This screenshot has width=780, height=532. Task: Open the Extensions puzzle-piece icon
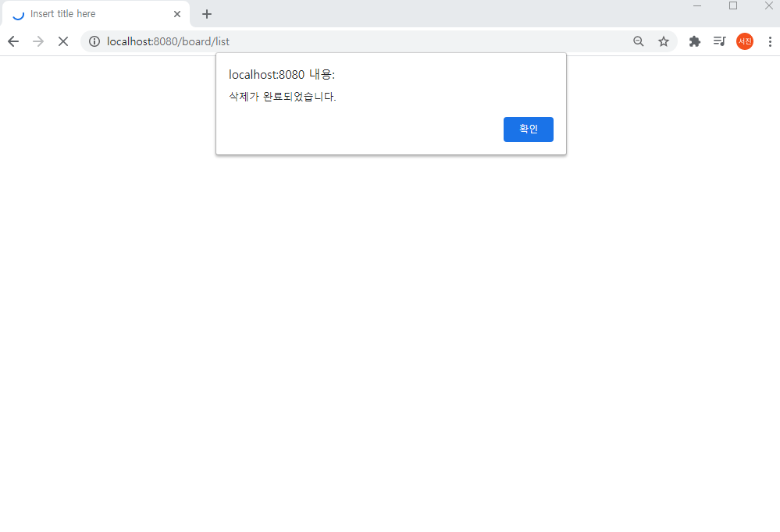[x=695, y=41]
